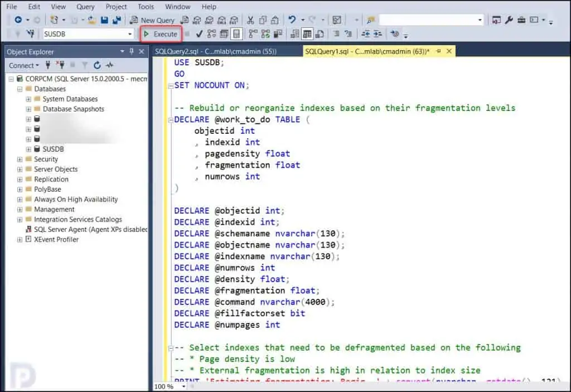Close the SQLQuery1.sql tab
This screenshot has width=571, height=392.
(x=449, y=51)
